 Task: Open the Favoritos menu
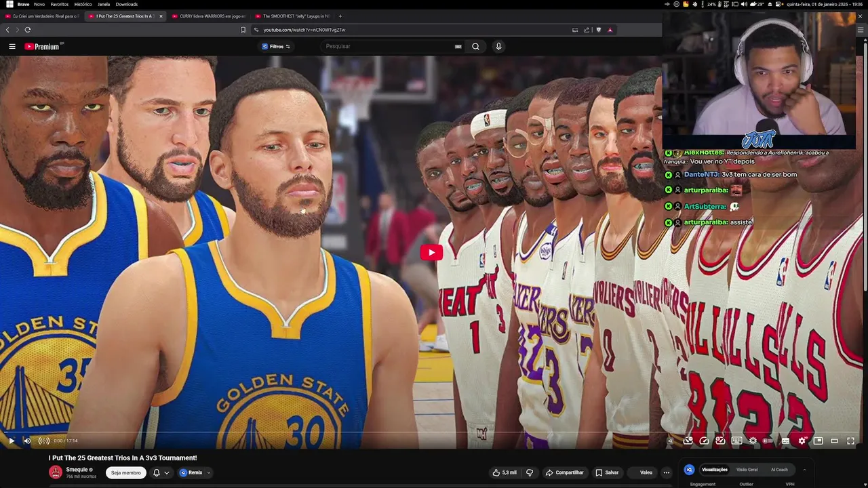60,4
